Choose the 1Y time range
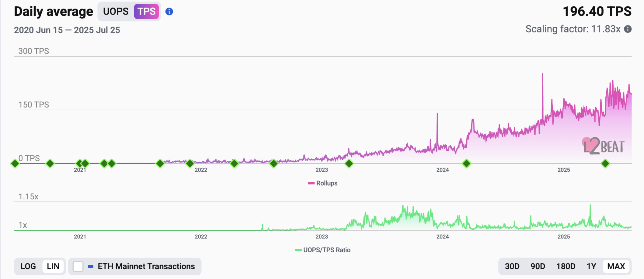The width and height of the screenshot is (644, 279). 591,267
